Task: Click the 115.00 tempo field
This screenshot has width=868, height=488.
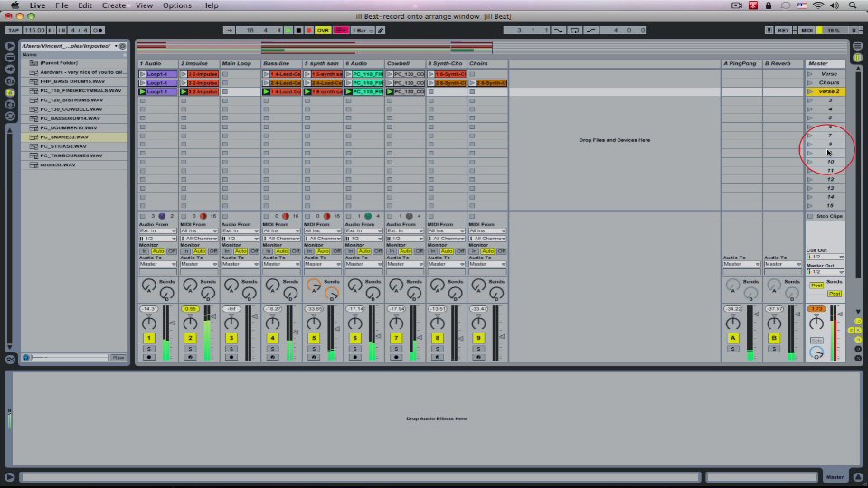Action: pyautogui.click(x=34, y=30)
